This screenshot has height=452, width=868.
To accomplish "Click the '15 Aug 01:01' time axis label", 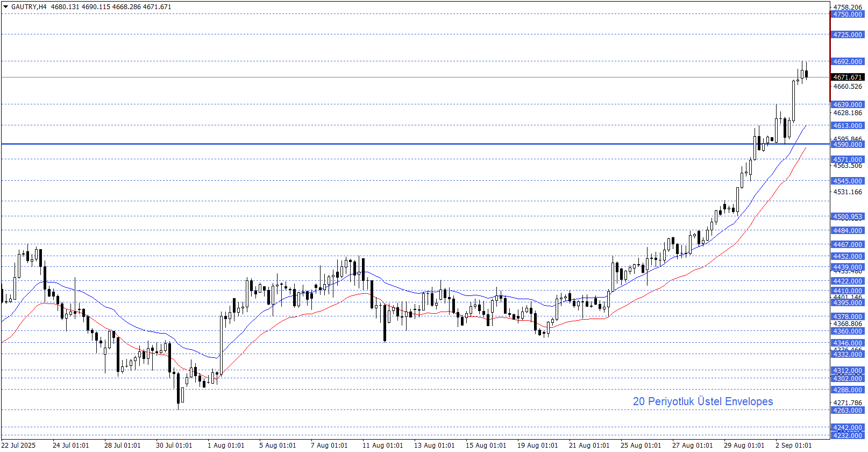I will point(486,446).
